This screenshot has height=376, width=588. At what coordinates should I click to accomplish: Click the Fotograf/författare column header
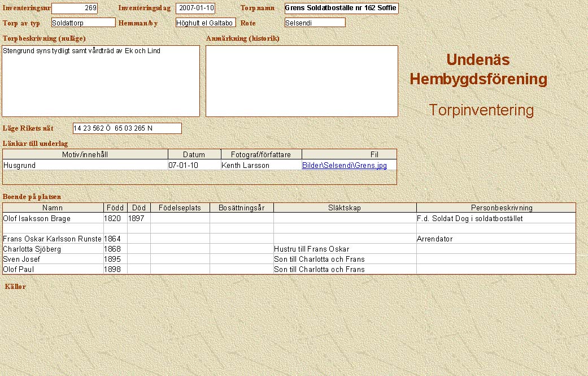(x=261, y=154)
